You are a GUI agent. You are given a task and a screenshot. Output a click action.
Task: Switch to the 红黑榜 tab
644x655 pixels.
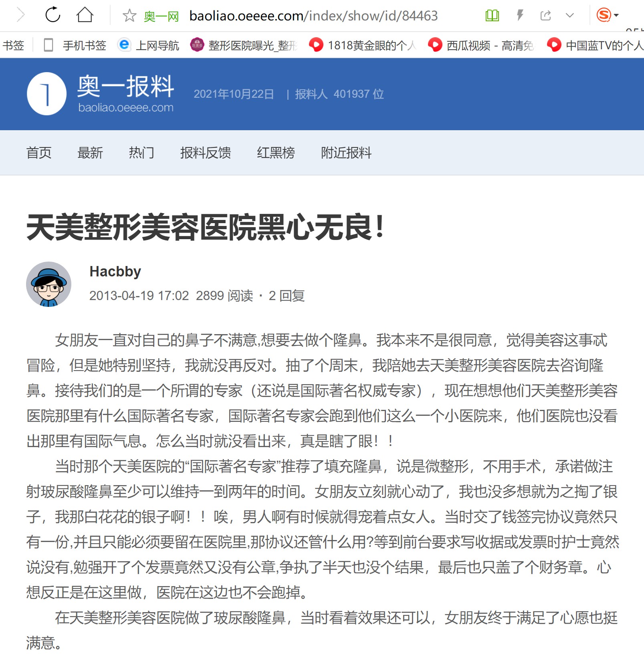pos(276,153)
